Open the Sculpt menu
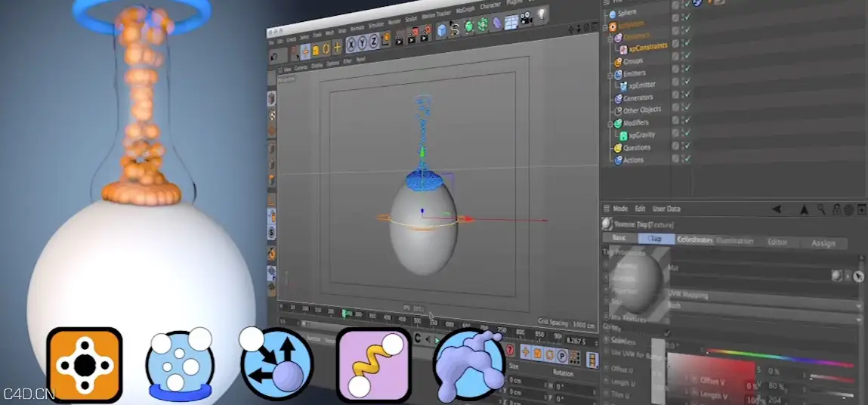868x405 pixels. pyautogui.click(x=411, y=19)
